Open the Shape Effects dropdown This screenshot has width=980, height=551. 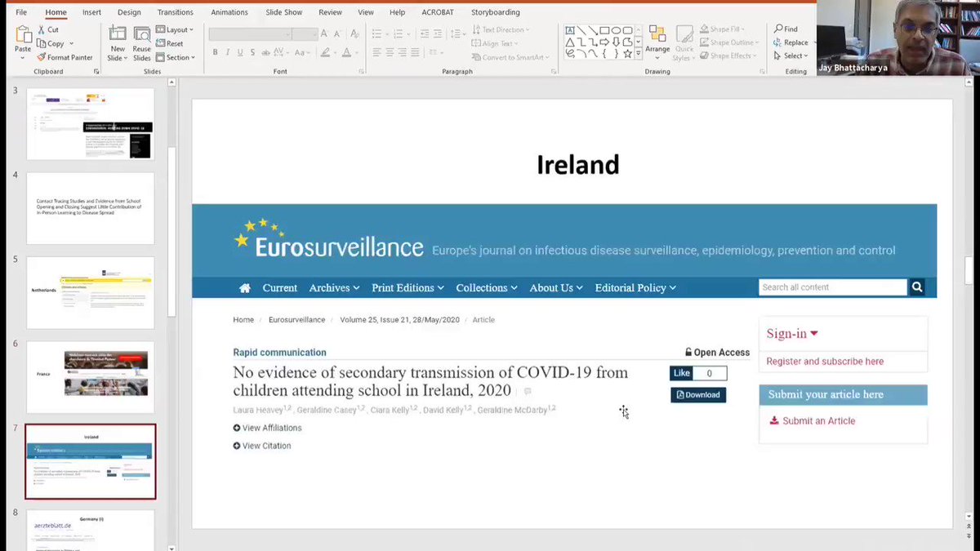(728, 56)
